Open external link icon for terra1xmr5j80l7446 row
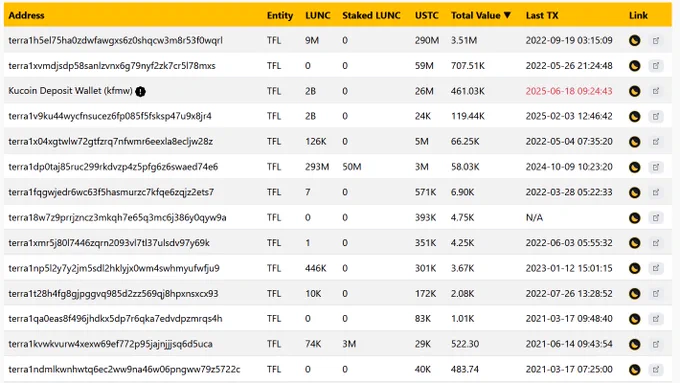This screenshot has width=680, height=383. pos(656,243)
